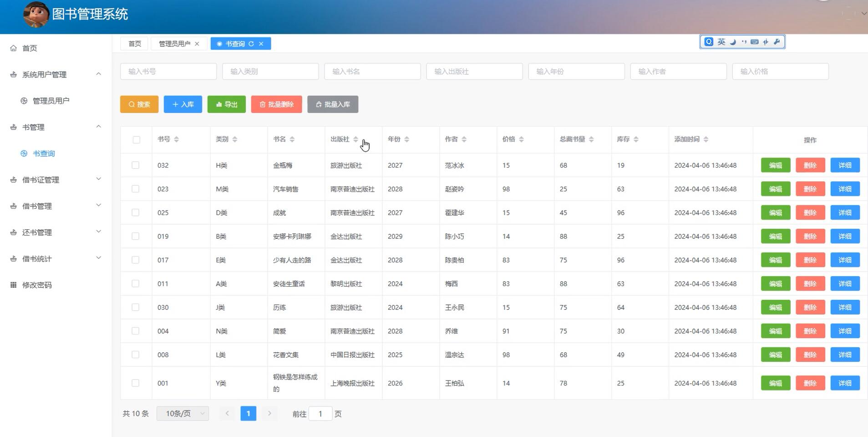This screenshot has height=437, width=868.
Task: Close the 管理员用户 tab
Action: 197,44
